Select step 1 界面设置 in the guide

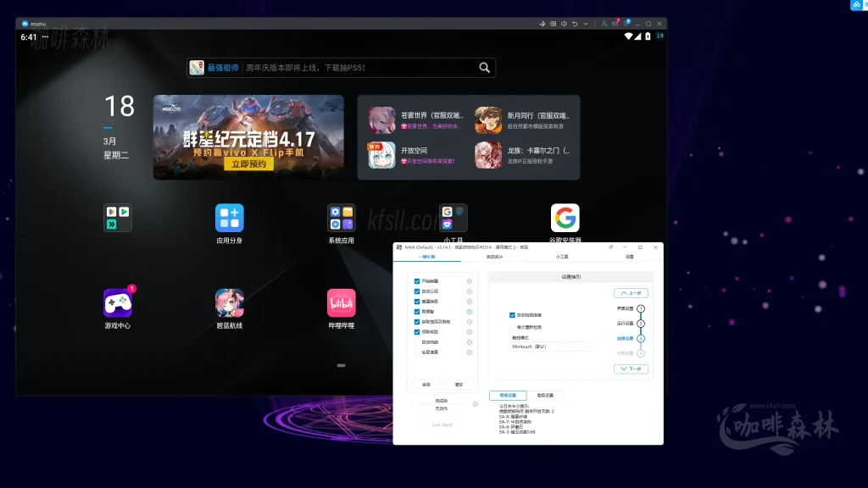coord(641,309)
